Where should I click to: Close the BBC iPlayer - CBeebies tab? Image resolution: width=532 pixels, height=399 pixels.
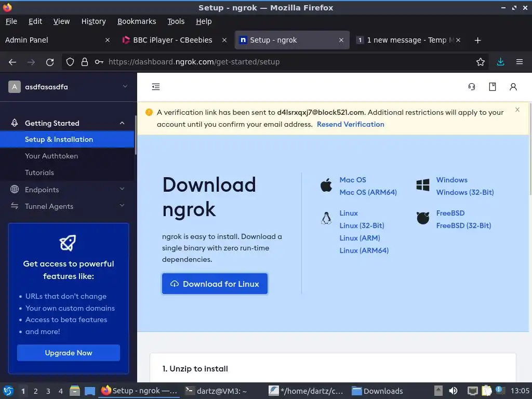tap(224, 40)
